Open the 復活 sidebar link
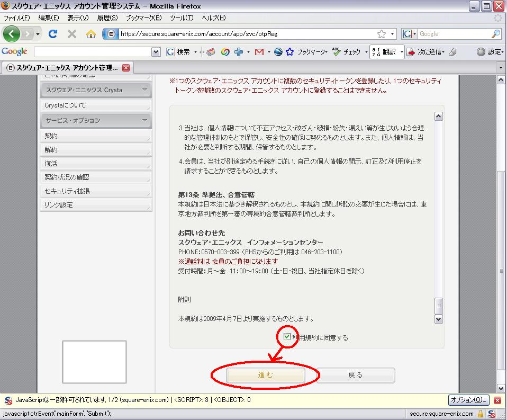Viewport: 507px width, 420px height. click(x=96, y=164)
